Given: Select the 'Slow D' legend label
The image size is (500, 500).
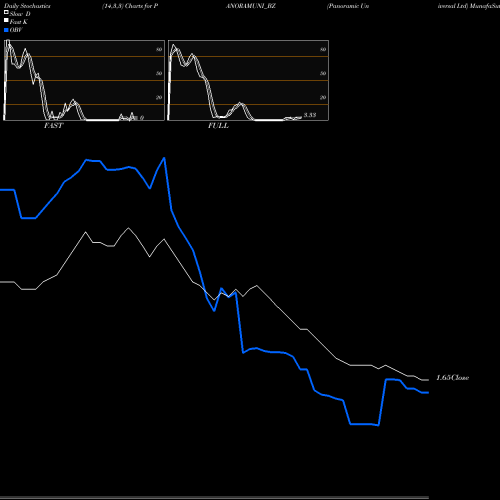Looking at the screenshot, I should click(20, 14).
